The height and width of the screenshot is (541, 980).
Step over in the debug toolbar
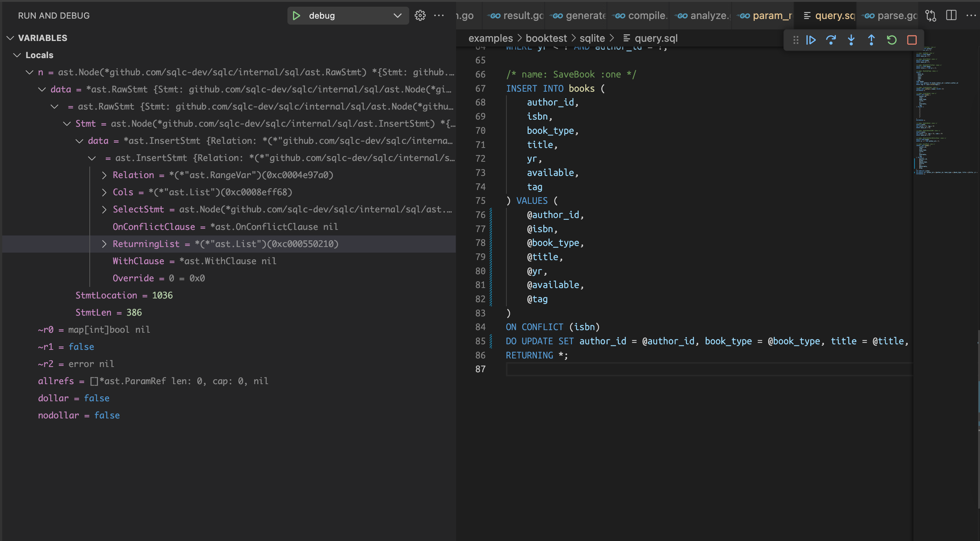[831, 40]
